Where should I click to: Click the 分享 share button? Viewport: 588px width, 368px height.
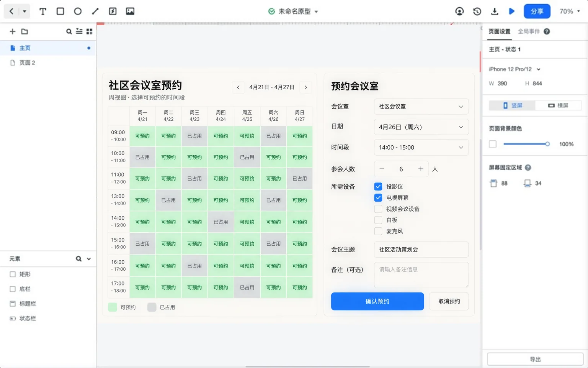pos(537,11)
